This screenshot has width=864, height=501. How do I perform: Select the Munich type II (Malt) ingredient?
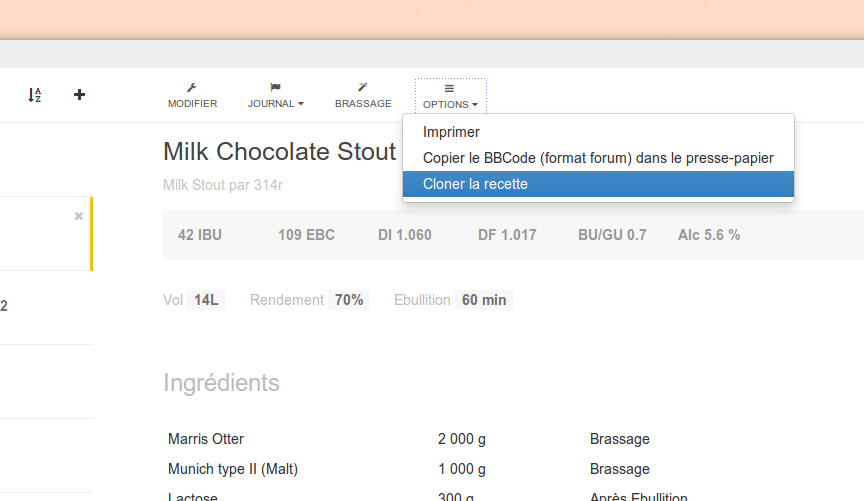coord(233,469)
